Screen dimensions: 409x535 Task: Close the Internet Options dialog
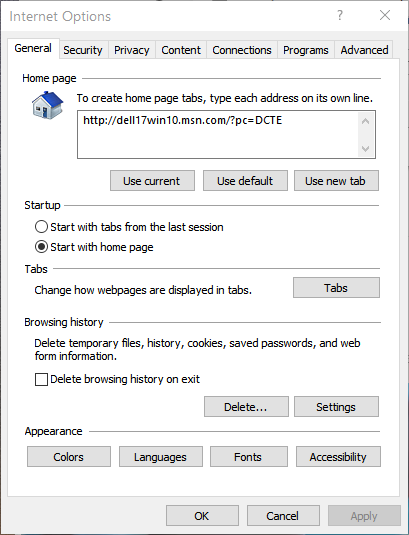coord(385,15)
